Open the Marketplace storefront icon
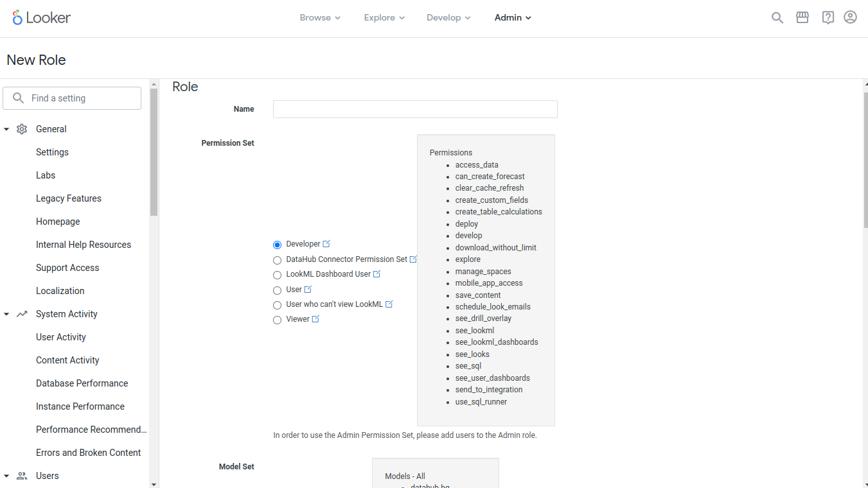The width and height of the screenshot is (868, 488). tap(802, 18)
